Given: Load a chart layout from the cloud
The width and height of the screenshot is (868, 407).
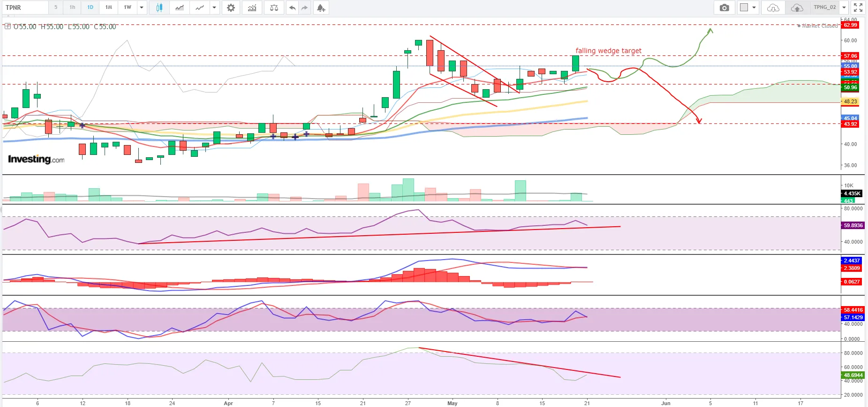Looking at the screenshot, I should [x=773, y=8].
